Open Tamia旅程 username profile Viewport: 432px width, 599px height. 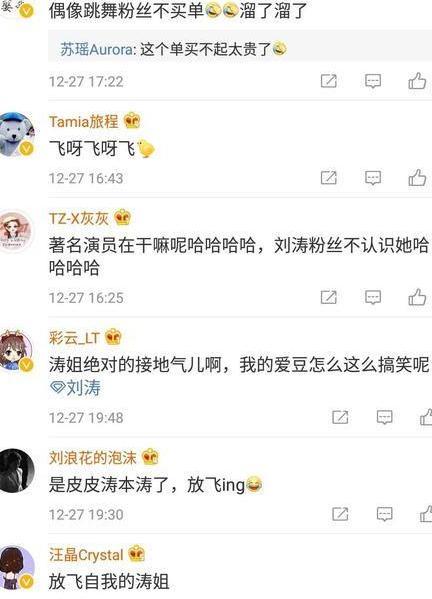click(x=84, y=121)
